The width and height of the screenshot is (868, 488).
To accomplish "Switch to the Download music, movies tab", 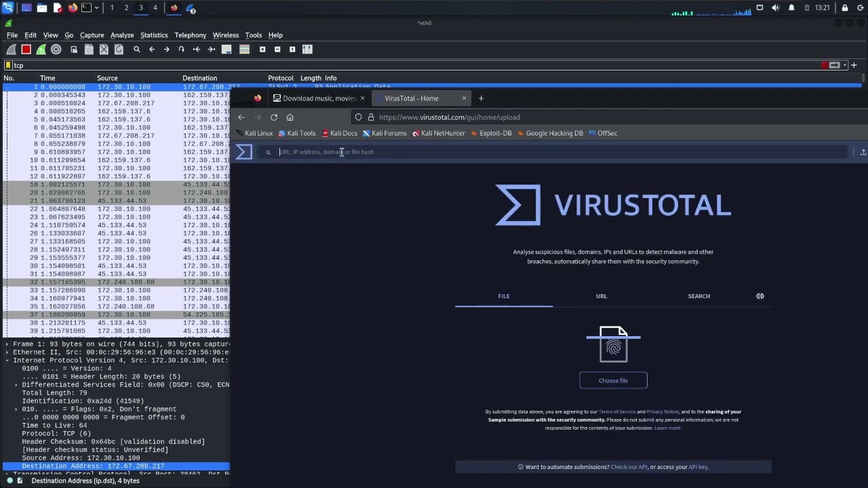I will pos(317,98).
